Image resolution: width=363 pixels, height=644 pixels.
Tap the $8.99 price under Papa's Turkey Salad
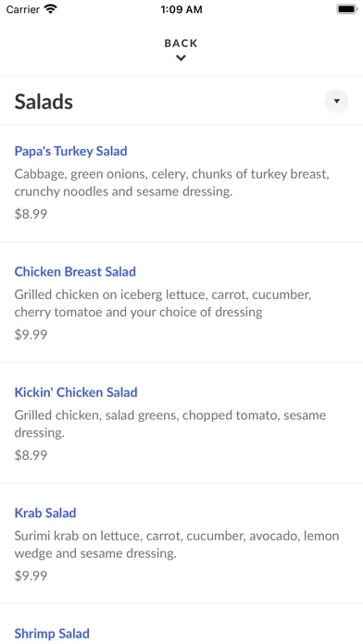pos(31,214)
